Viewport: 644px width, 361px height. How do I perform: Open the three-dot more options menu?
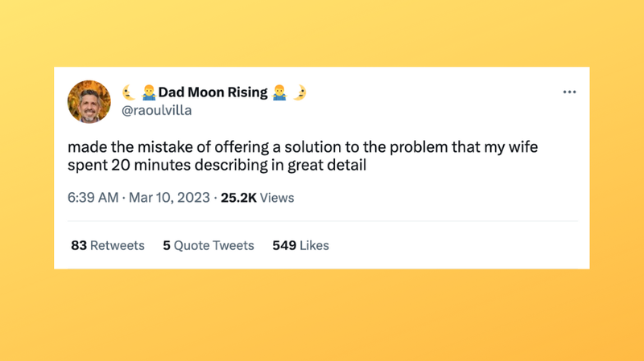(x=569, y=92)
